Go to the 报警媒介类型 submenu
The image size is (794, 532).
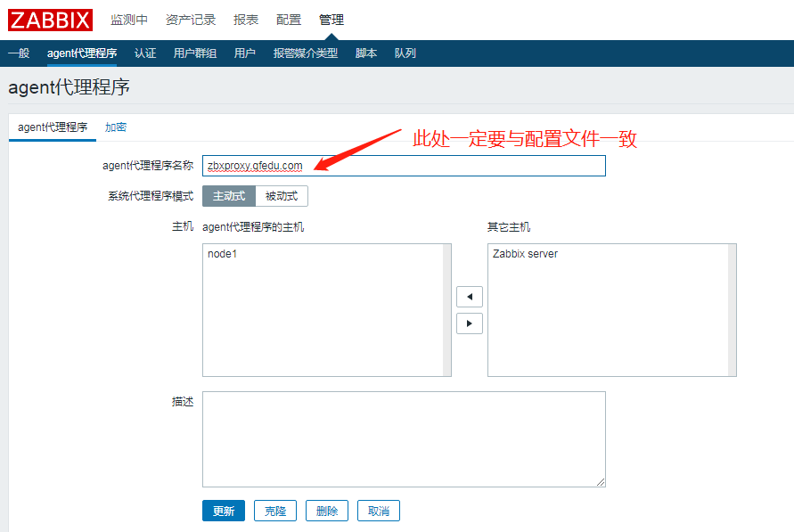coord(306,53)
